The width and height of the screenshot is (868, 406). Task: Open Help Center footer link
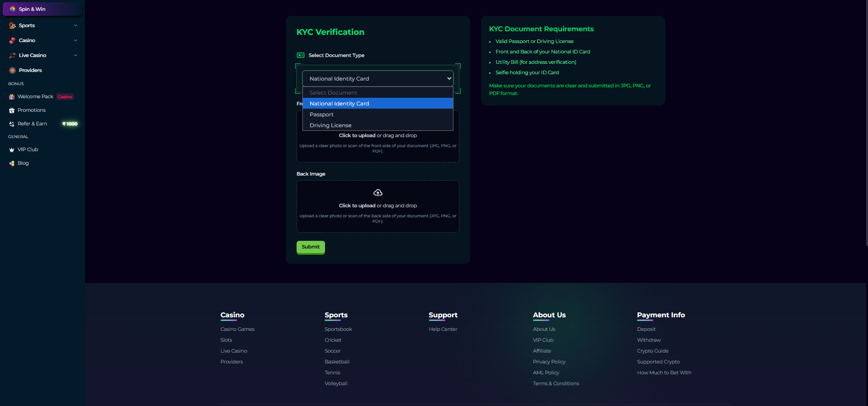[x=443, y=330]
